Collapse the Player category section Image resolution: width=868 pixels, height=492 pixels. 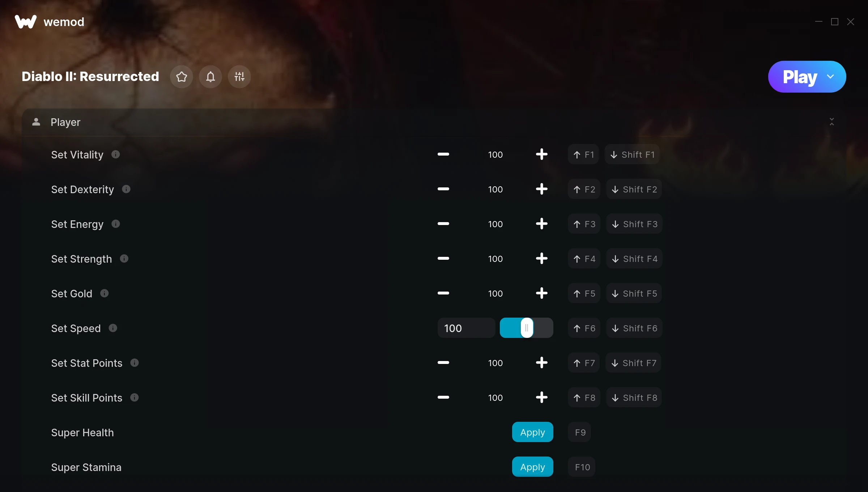coord(832,122)
